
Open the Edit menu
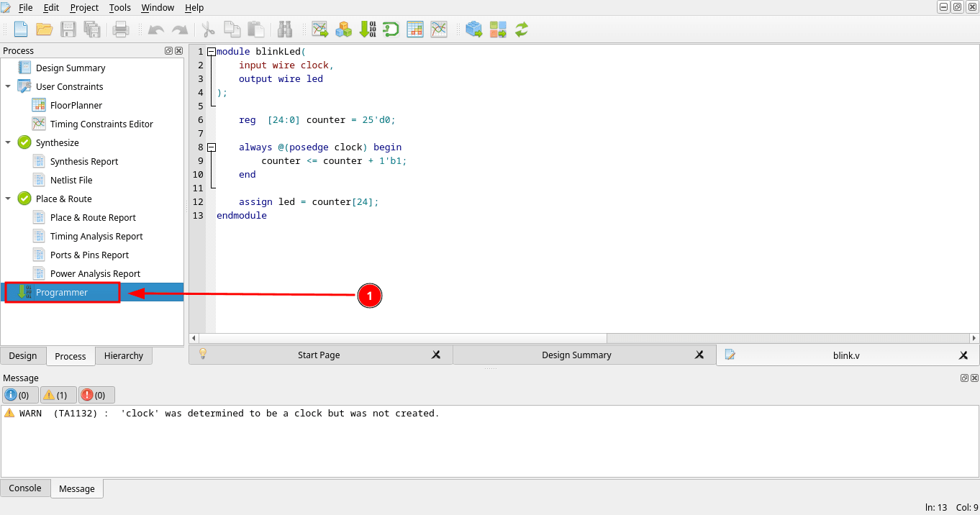click(51, 7)
